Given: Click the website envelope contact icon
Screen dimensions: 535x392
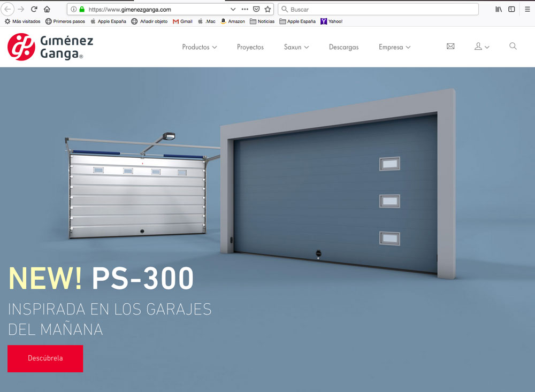Looking at the screenshot, I should [450, 46].
